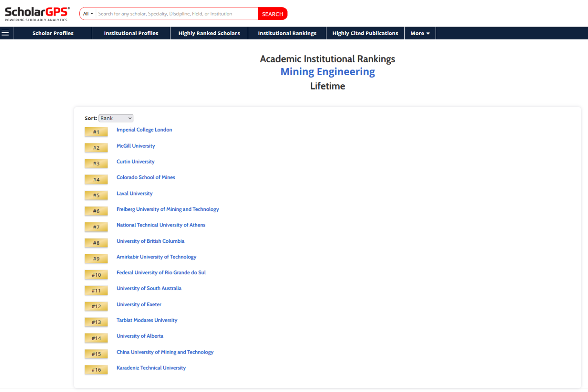Screen dimensions: 588x392
Task: Click the #15 gold rank badge
Action: point(96,354)
